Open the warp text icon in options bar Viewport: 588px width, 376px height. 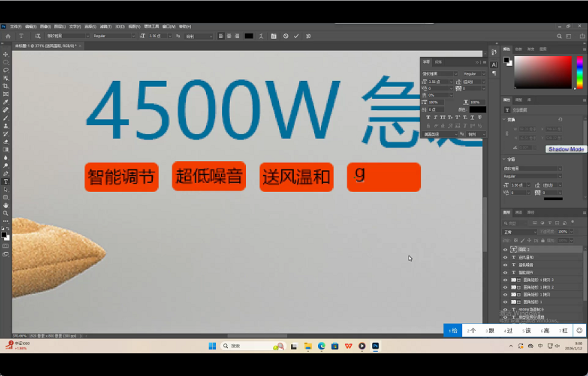[x=261, y=36]
